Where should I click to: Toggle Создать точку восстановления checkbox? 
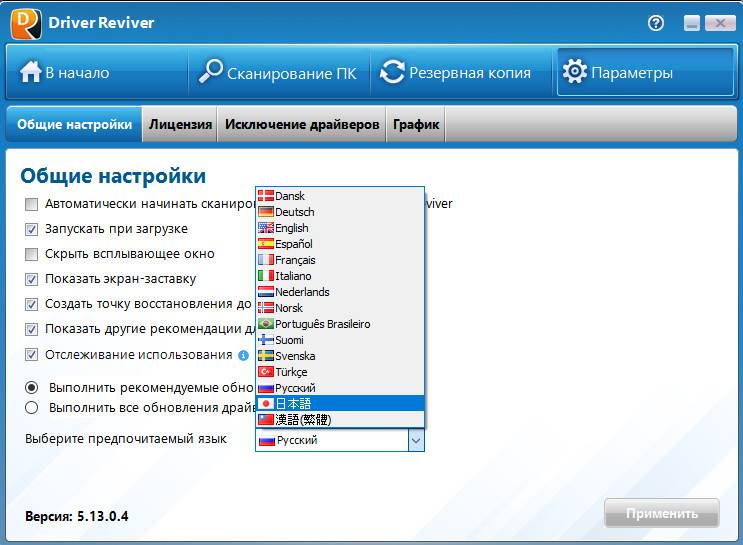[x=31, y=304]
